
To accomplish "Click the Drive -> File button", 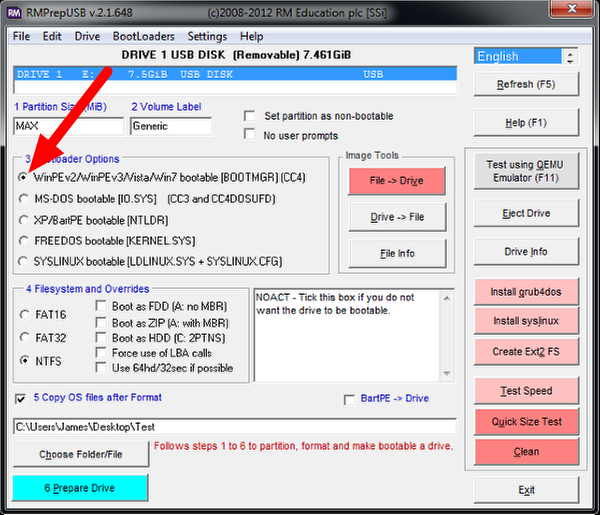I will (397, 217).
